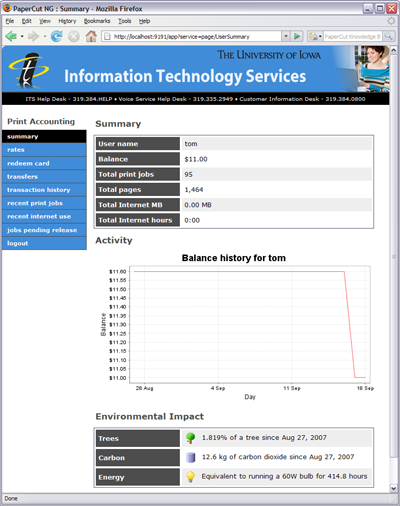Go to the Home page icon
This screenshot has height=506, width=400.
coord(91,36)
